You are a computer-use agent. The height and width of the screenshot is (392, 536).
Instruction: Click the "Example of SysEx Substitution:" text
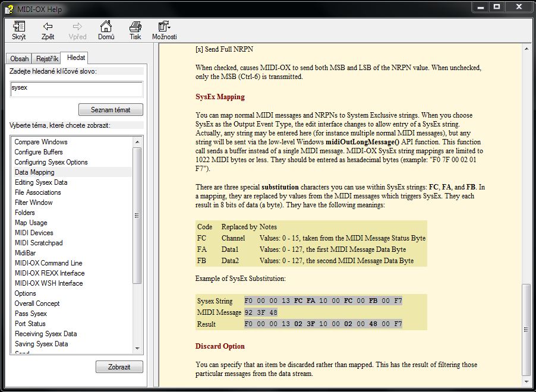(x=240, y=279)
